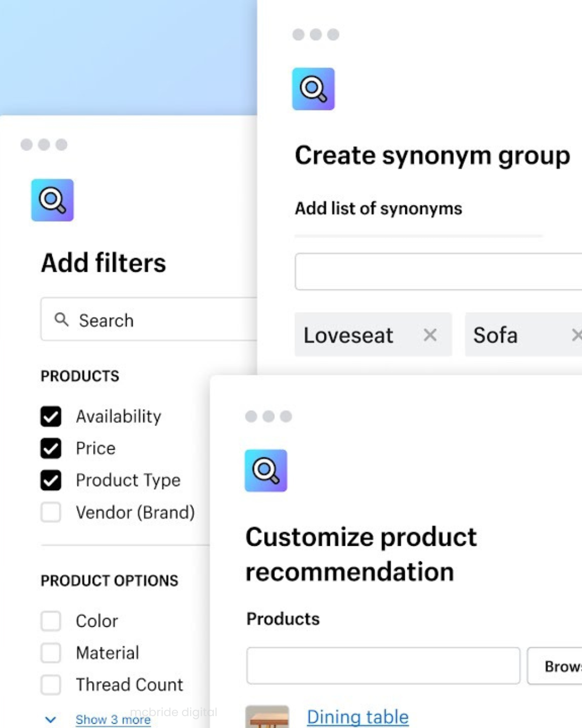This screenshot has width=582, height=728.
Task: Click the three-dot menu on Add filters window
Action: click(44, 145)
